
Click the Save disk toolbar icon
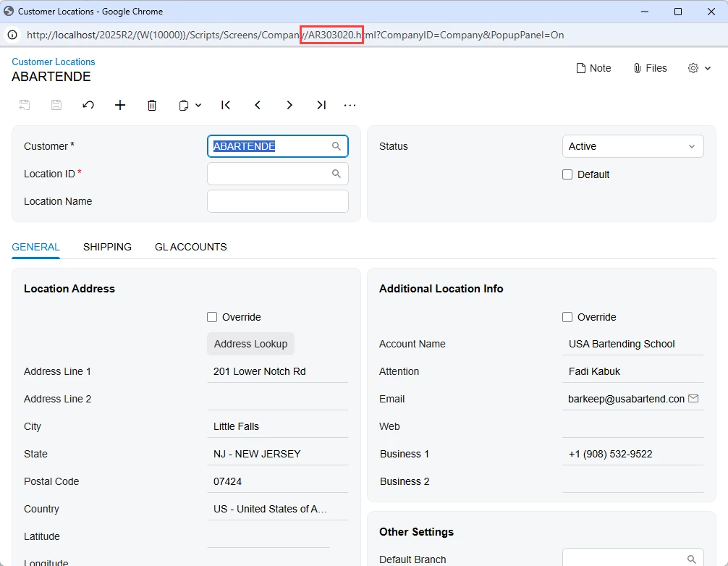(x=56, y=105)
